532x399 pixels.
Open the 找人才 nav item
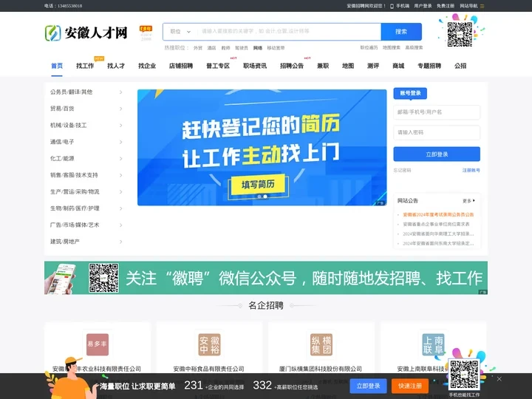116,66
